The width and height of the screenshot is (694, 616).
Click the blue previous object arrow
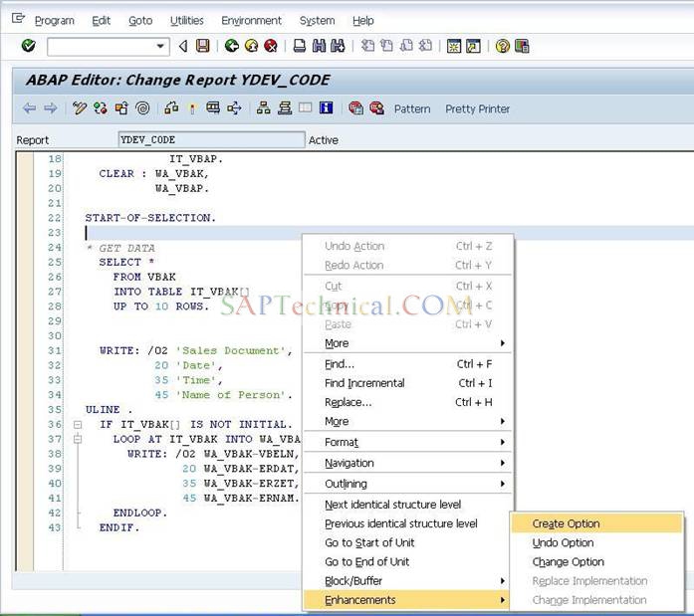(x=29, y=108)
